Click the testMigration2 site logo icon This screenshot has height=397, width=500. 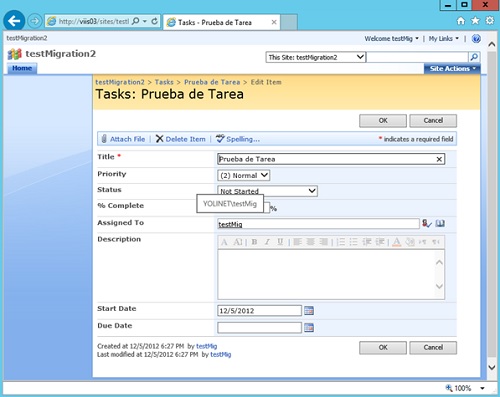coord(15,54)
